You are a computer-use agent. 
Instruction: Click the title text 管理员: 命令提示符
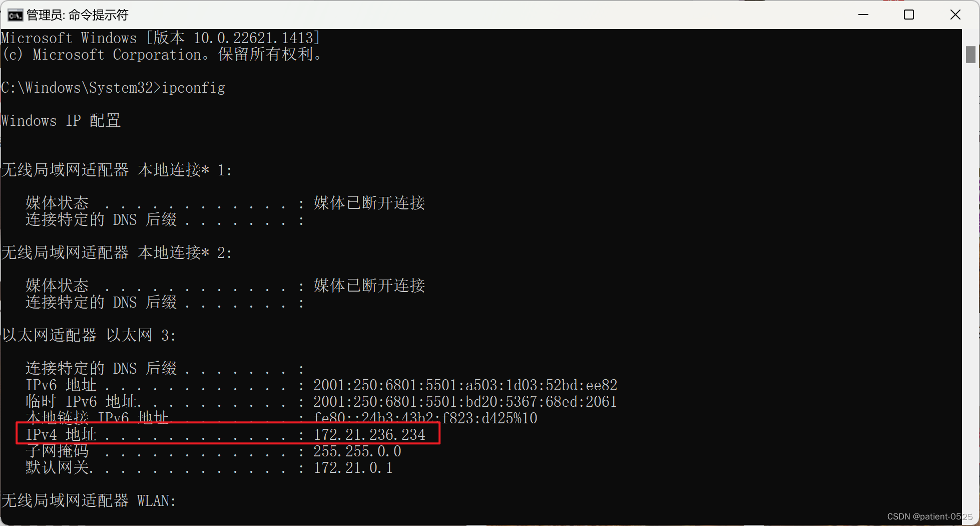(78, 15)
